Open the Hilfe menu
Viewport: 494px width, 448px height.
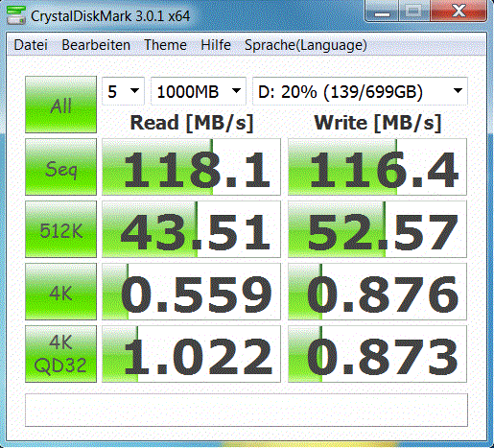coord(216,45)
